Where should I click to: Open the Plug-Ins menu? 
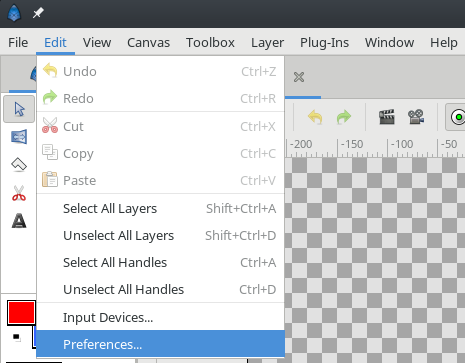click(324, 42)
